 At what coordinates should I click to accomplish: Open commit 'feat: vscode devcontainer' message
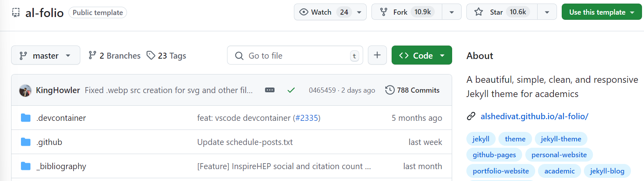pos(244,118)
